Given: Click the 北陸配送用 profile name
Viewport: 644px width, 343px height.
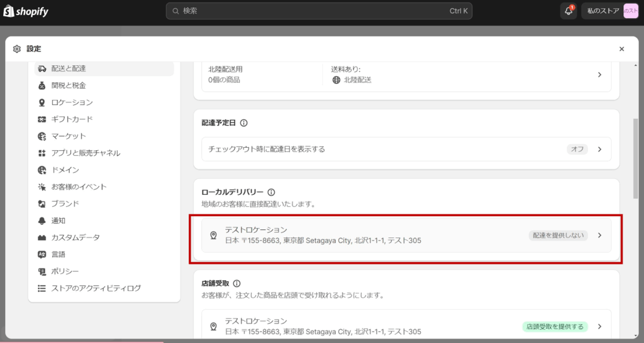Looking at the screenshot, I should [x=226, y=69].
